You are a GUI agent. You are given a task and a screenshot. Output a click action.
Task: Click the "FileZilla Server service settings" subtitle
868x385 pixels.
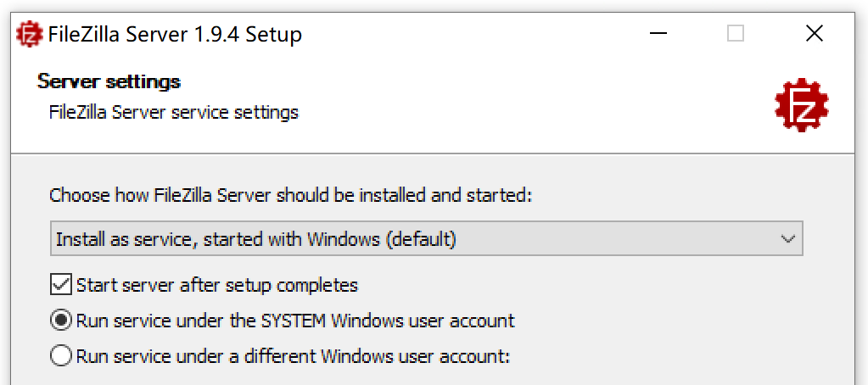point(174,112)
